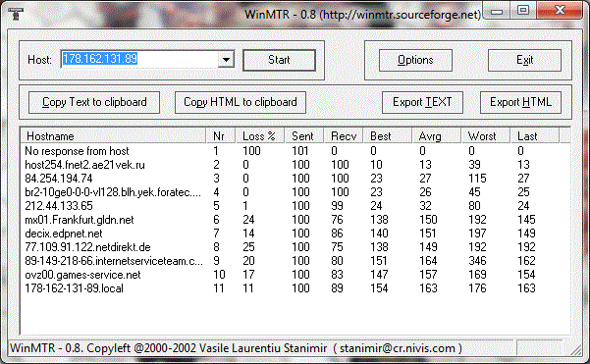Start the trace with the Start button
This screenshot has height=364, width=590.
click(x=279, y=60)
